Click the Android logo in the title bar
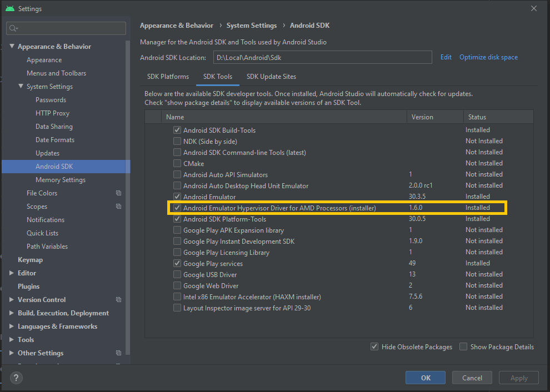This screenshot has width=550, height=392. click(x=10, y=8)
